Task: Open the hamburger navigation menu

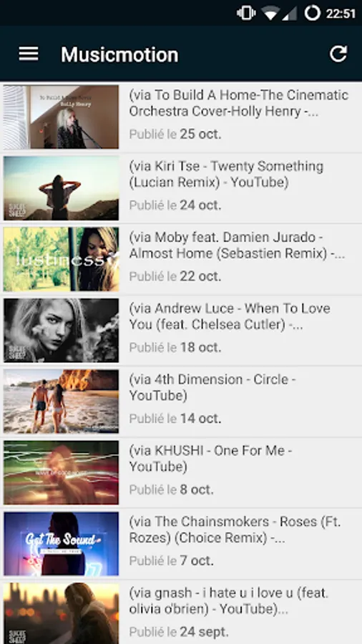Action: (29, 54)
